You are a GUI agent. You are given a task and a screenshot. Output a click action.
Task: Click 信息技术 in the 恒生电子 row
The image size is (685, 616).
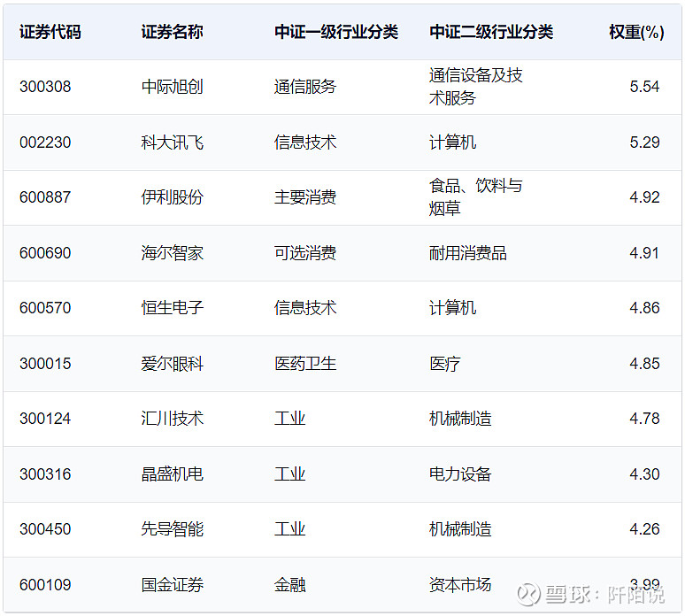click(305, 308)
